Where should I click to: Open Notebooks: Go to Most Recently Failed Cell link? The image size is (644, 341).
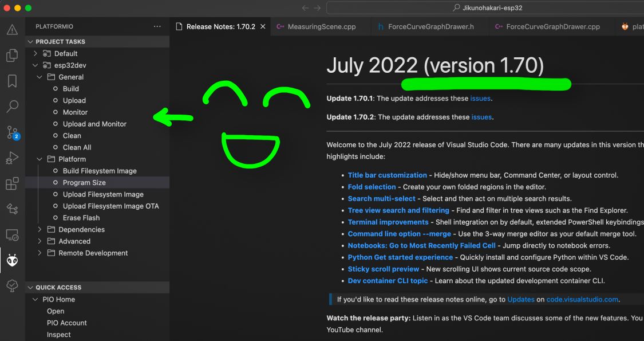[422, 245]
